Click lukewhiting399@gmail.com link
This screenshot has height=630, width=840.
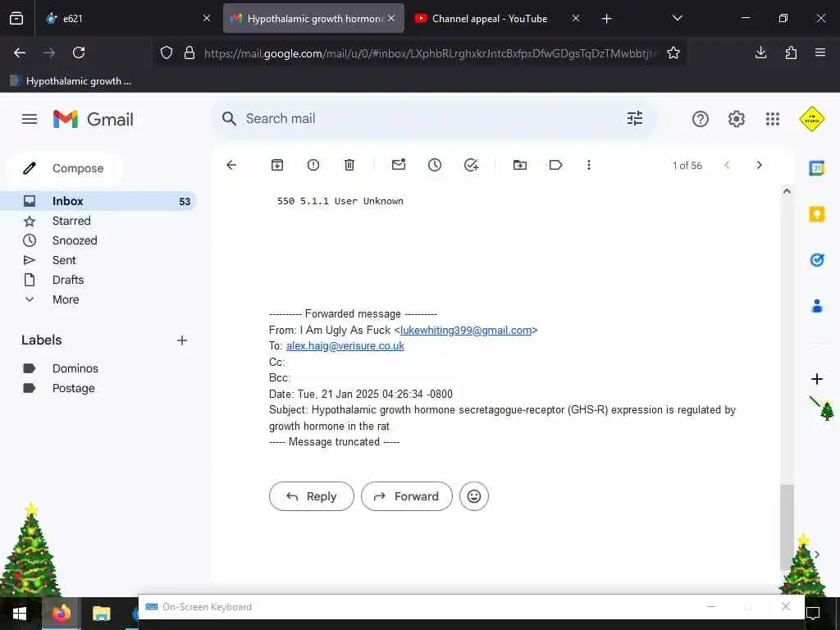[x=466, y=331]
